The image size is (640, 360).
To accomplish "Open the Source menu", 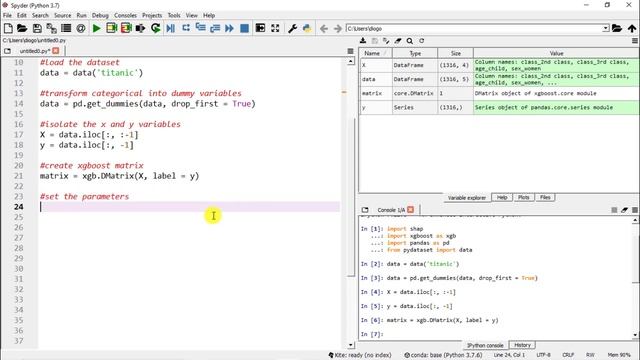I will point(62,15).
